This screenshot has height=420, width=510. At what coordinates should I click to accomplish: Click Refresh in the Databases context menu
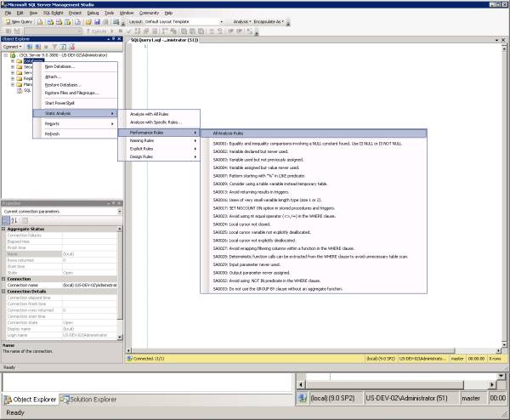76,134
